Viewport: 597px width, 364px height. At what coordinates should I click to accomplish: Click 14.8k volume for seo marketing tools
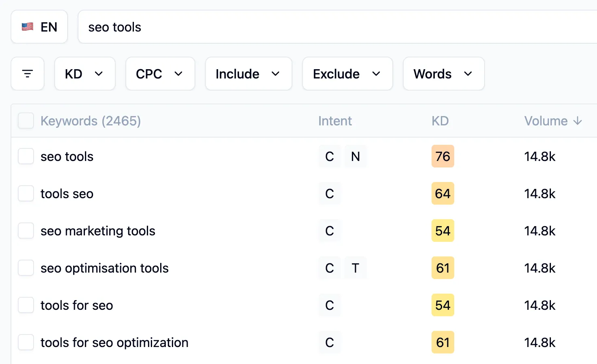point(540,231)
